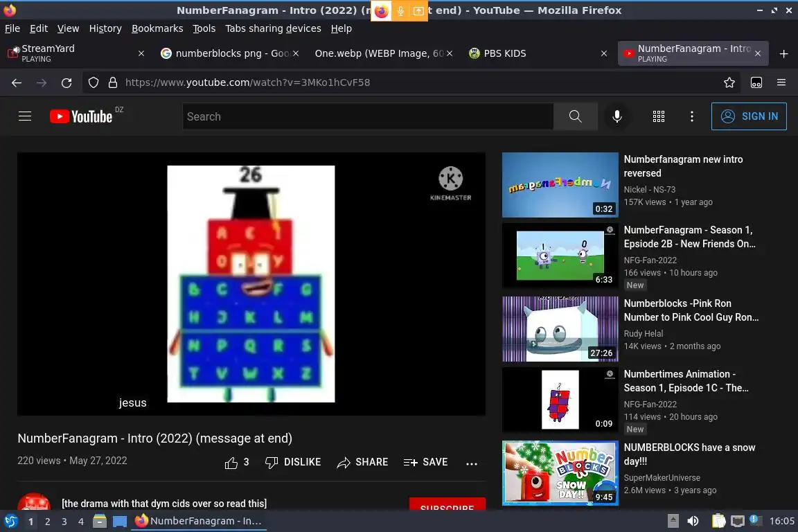798x532 pixels.
Task: Open Firefox reader/containers toolbar icon
Action: coord(756,82)
